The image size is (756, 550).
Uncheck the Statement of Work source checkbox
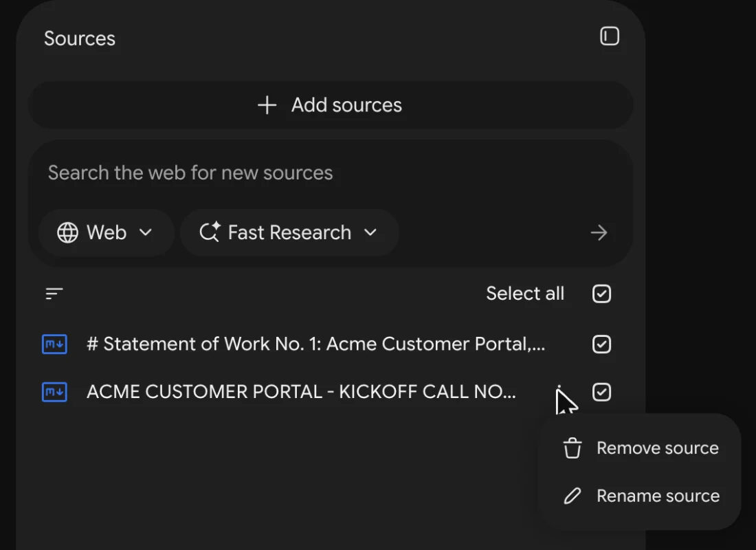pyautogui.click(x=601, y=344)
